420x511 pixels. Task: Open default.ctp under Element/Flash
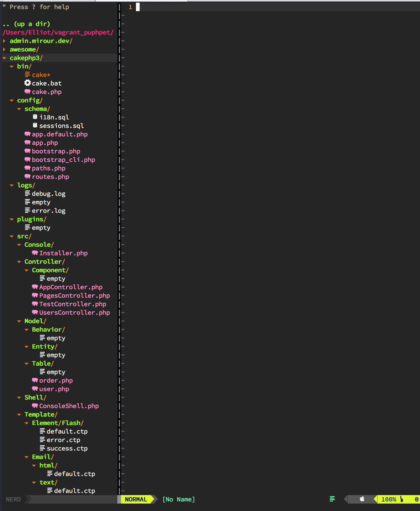pos(67,431)
